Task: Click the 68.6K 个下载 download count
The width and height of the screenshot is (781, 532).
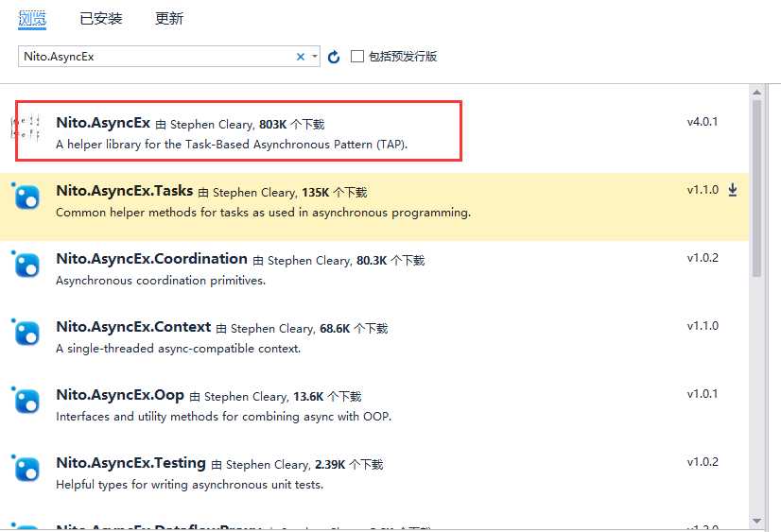Action: click(354, 329)
